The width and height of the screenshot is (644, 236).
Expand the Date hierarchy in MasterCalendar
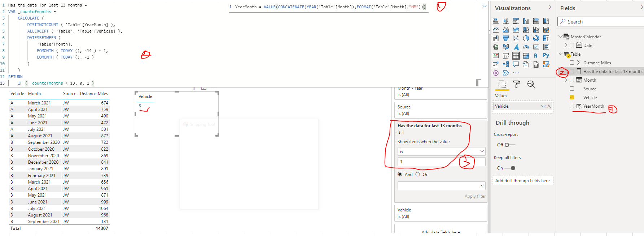566,45
